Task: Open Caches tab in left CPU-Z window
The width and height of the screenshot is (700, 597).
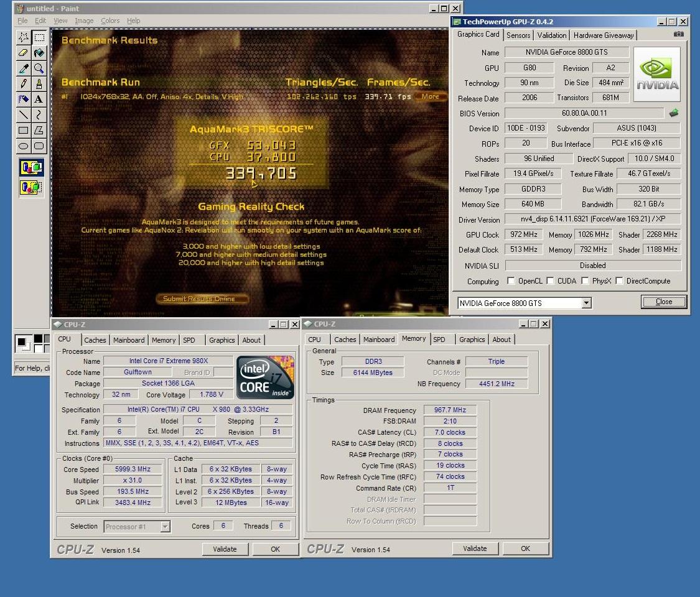Action: pos(95,340)
